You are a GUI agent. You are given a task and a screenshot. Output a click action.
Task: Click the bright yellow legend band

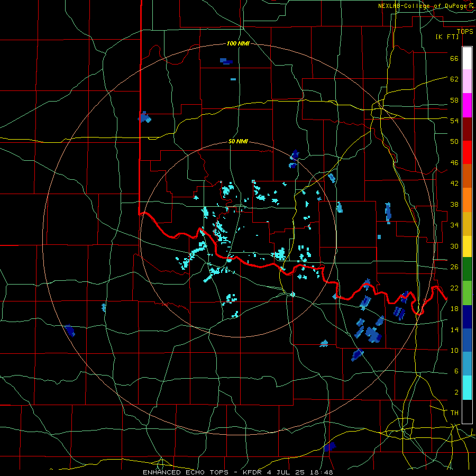pos(467,246)
